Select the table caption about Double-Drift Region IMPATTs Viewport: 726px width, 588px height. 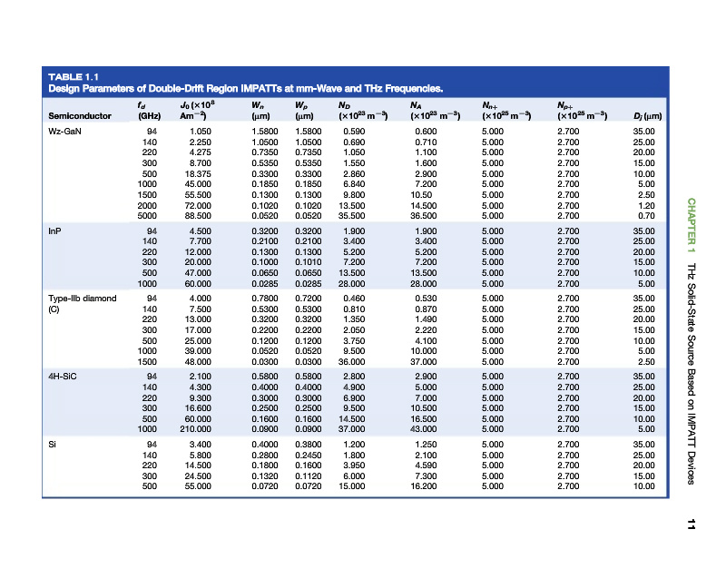pyautogui.click(x=245, y=89)
